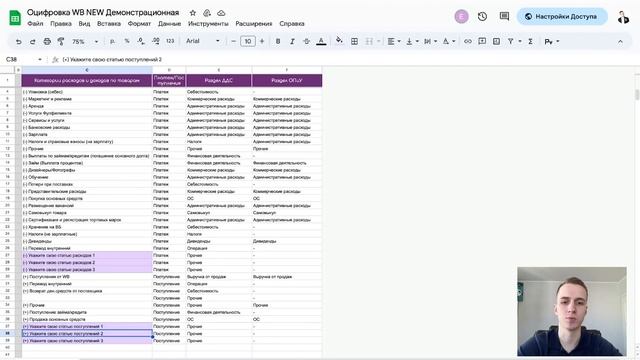Open more number formats (123)
Image resolution: width=640 pixels, height=360 pixels.
(x=170, y=41)
